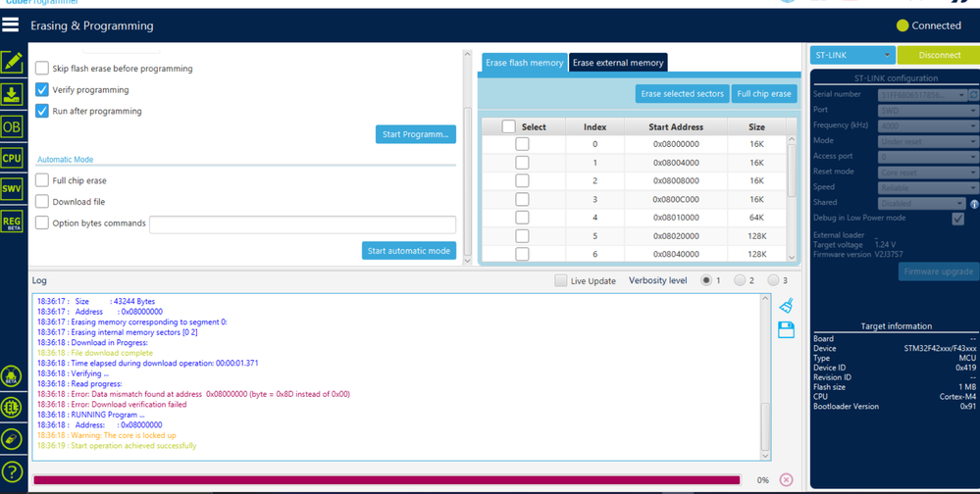Click Full chip erase button
This screenshot has height=494, width=980.
(x=764, y=94)
